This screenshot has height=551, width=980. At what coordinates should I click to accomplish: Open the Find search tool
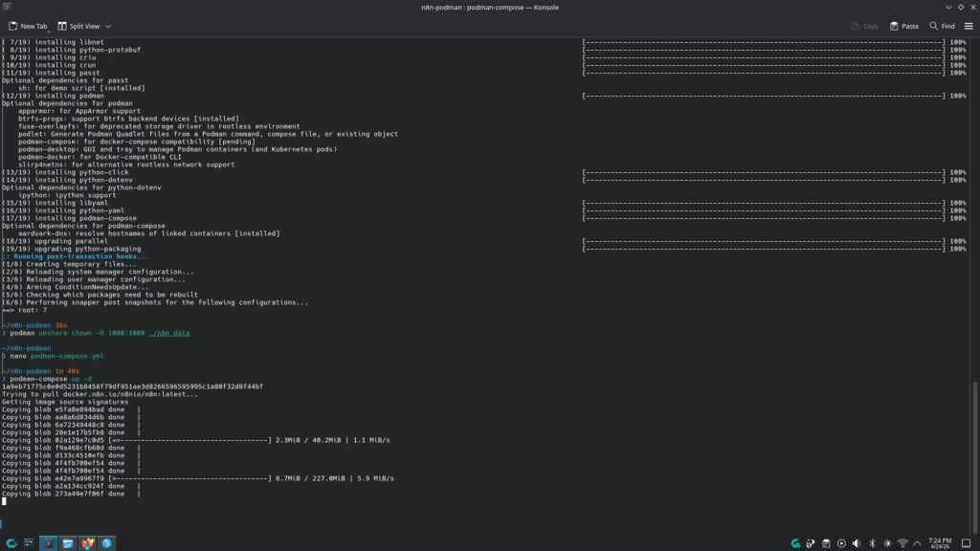coord(942,26)
